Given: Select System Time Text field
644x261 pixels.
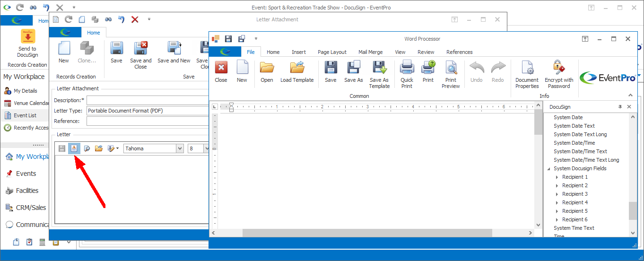Looking at the screenshot, I should click(x=574, y=228).
